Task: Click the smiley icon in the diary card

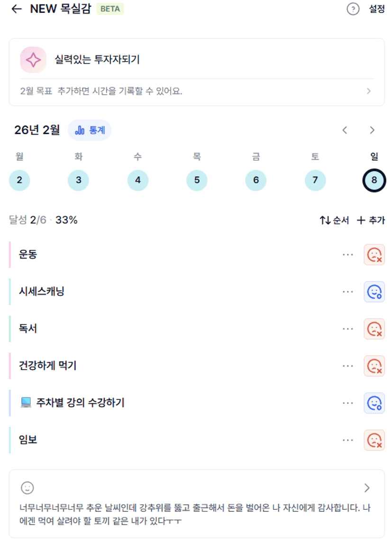Action: click(x=27, y=488)
